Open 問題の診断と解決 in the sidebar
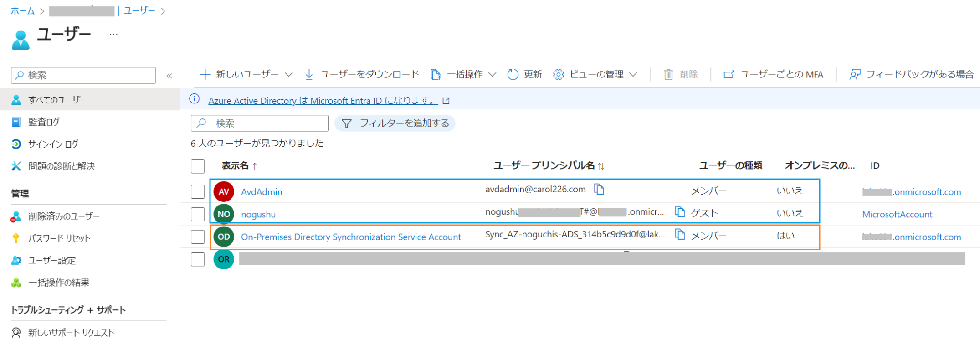The image size is (980, 345). 62,166
